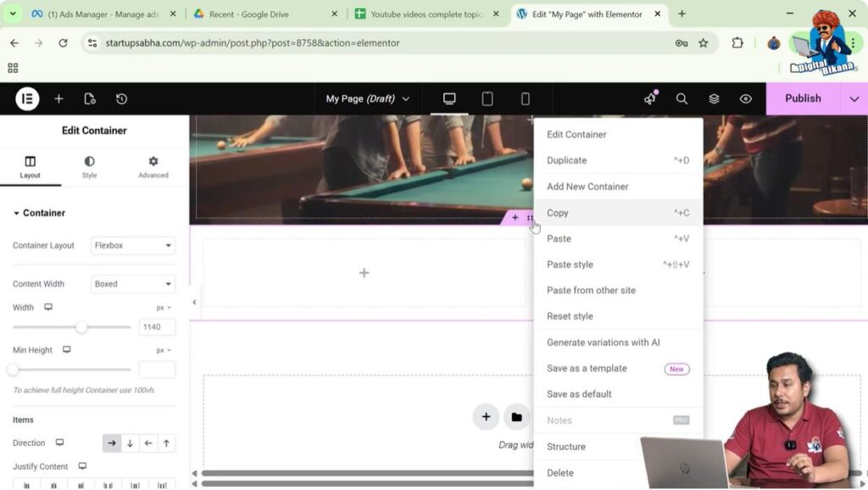Open the Structure layers icon
Image resolution: width=868 pixels, height=490 pixels.
pos(714,98)
